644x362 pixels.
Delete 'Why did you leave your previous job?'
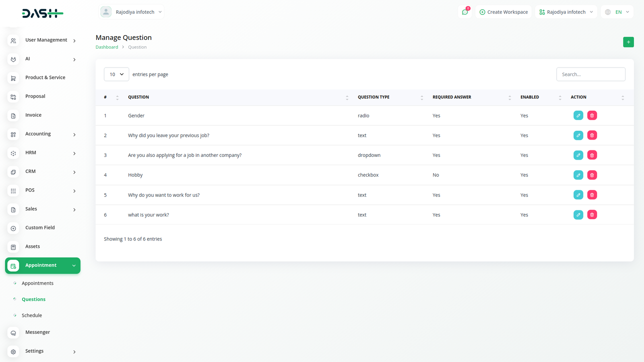592,136
